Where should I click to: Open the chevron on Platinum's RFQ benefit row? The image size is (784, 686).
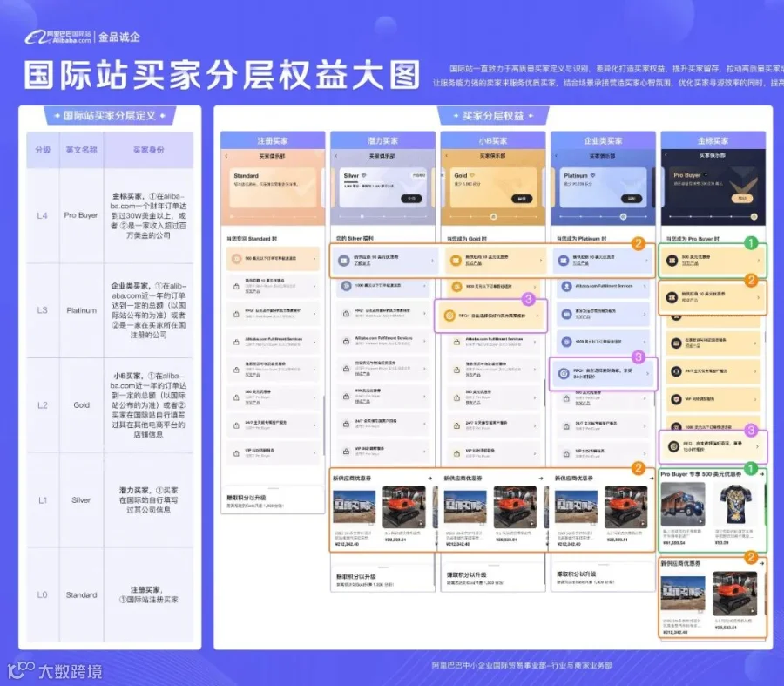tap(647, 373)
